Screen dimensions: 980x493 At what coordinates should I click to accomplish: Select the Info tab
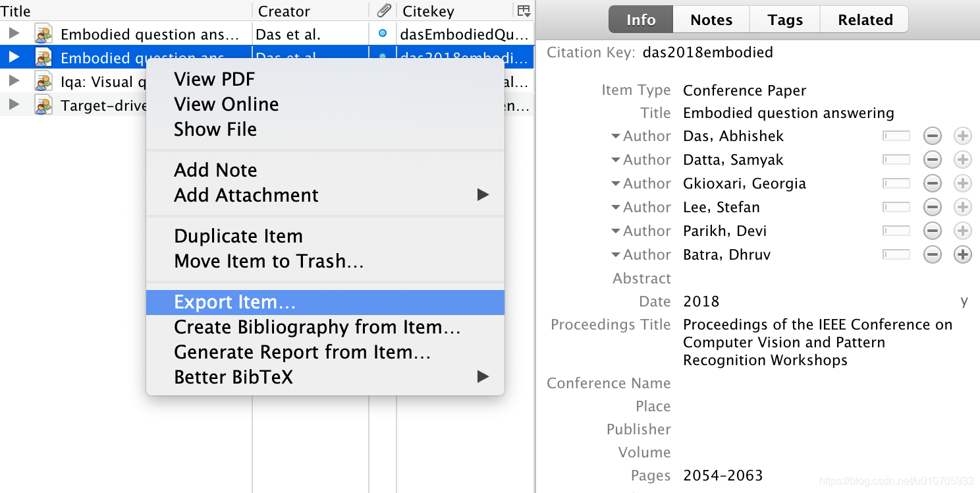(x=641, y=20)
